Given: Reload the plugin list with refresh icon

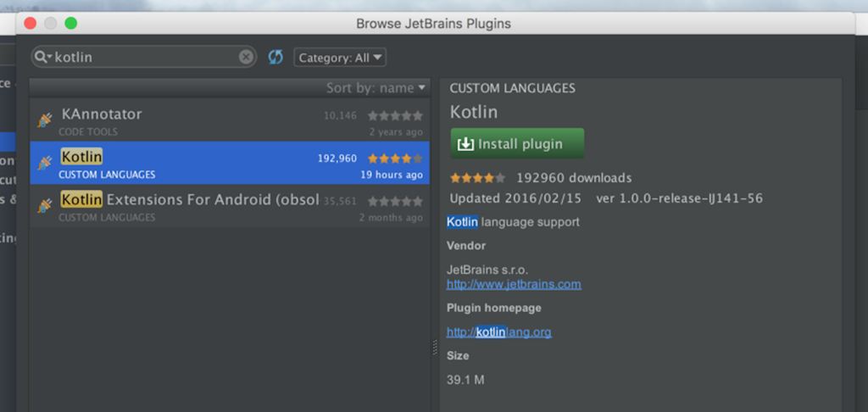Looking at the screenshot, I should [x=275, y=57].
